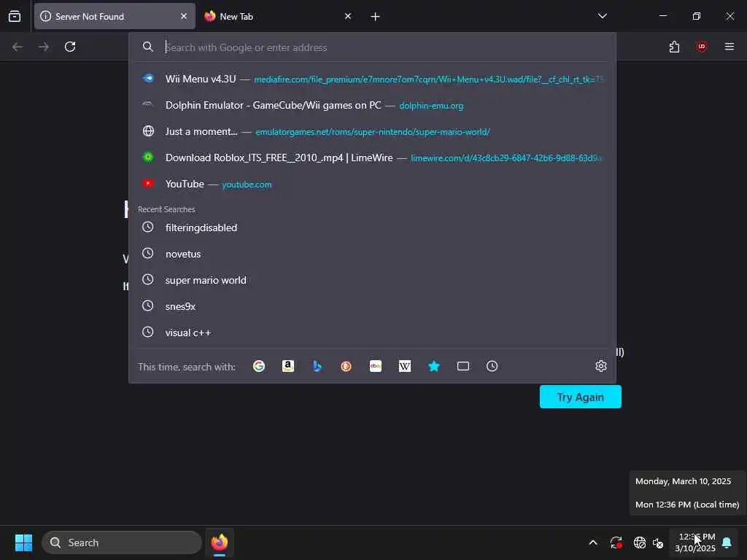This screenshot has height=560, width=747.
Task: Go forward to the next page
Action: tap(43, 47)
